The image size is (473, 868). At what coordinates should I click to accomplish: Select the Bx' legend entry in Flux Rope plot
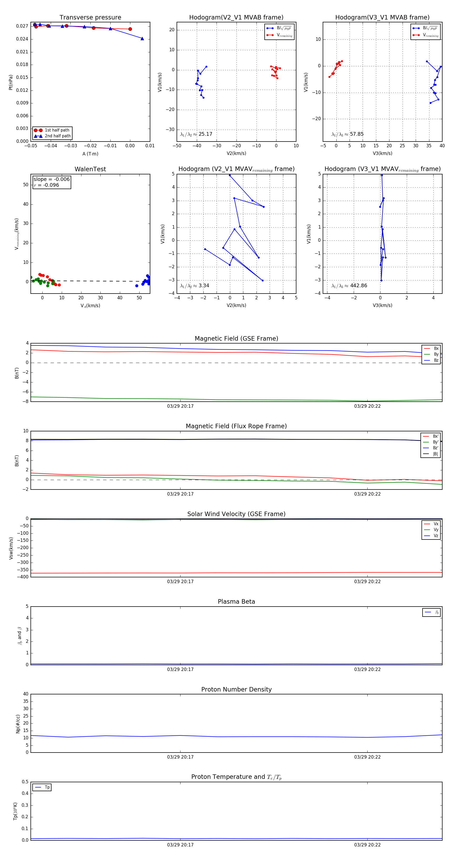coord(431,436)
